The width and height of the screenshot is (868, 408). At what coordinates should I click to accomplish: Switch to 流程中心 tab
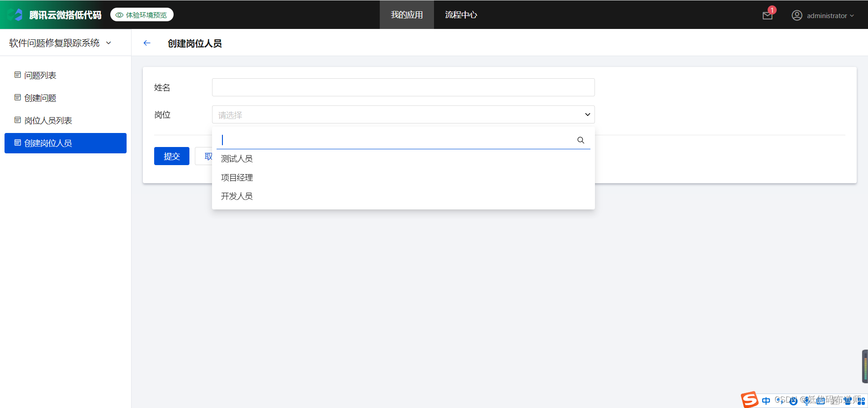[461, 14]
